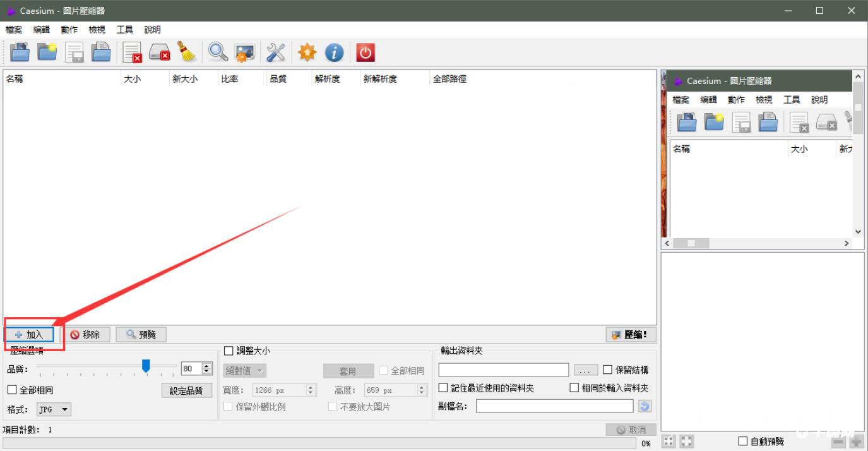Click the compress images gear icon

[x=245, y=52]
